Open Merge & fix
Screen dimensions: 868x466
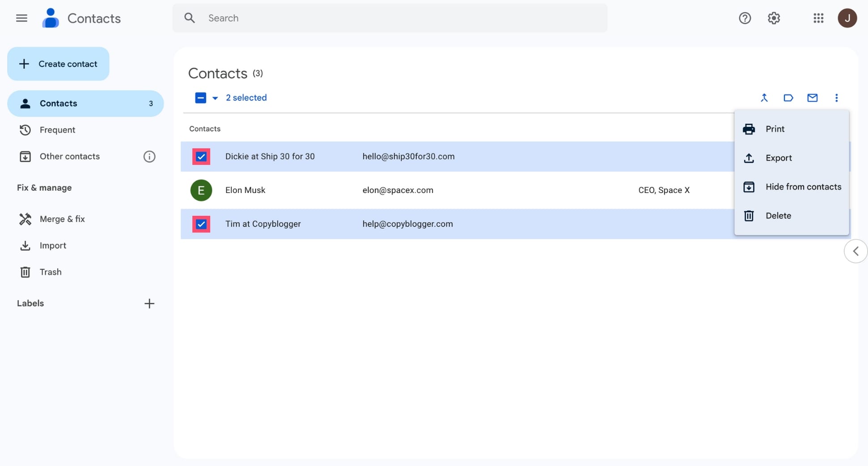(x=85, y=219)
